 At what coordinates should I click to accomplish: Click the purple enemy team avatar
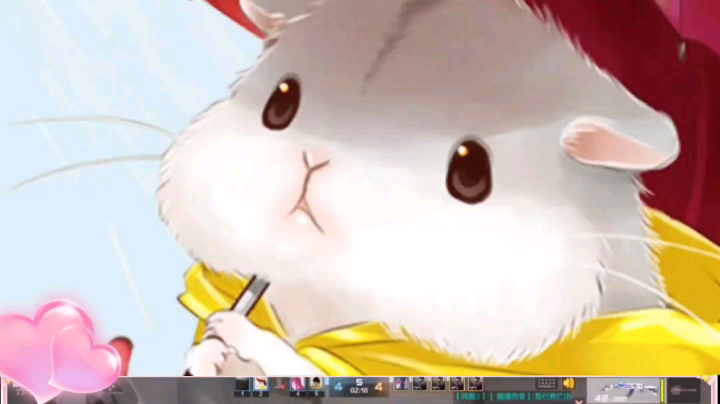[401, 384]
